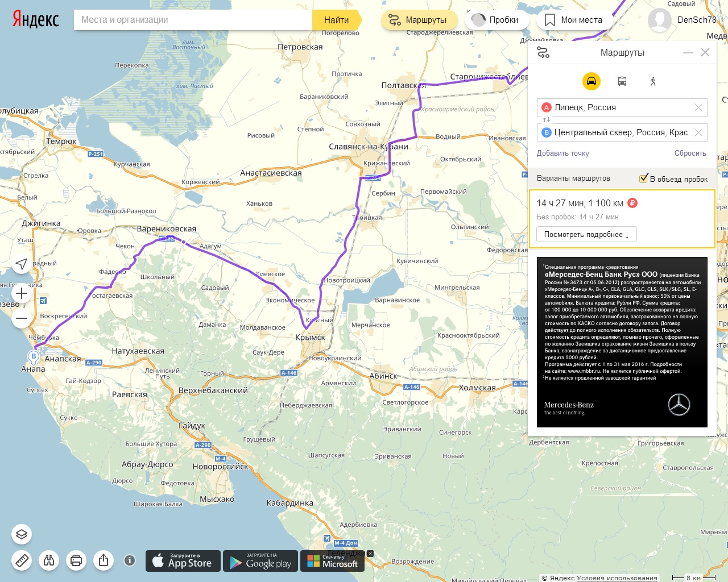The width and height of the screenshot is (728, 582).
Task: Click the Кабардинка label on map
Action: (x=290, y=503)
